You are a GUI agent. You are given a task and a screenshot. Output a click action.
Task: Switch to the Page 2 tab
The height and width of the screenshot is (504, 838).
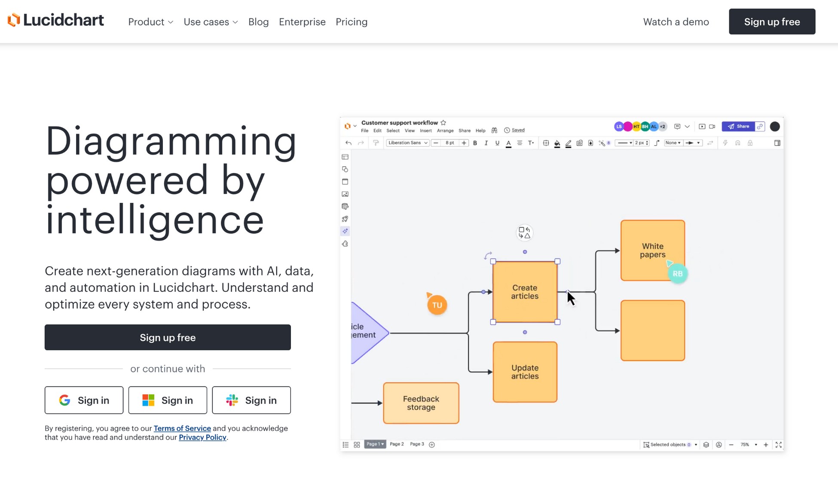tap(396, 444)
